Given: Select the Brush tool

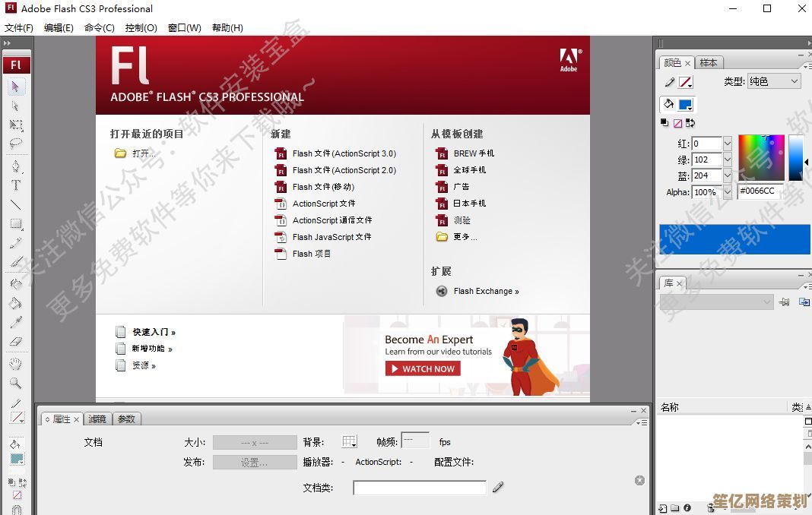Looking at the screenshot, I should click(x=15, y=262).
